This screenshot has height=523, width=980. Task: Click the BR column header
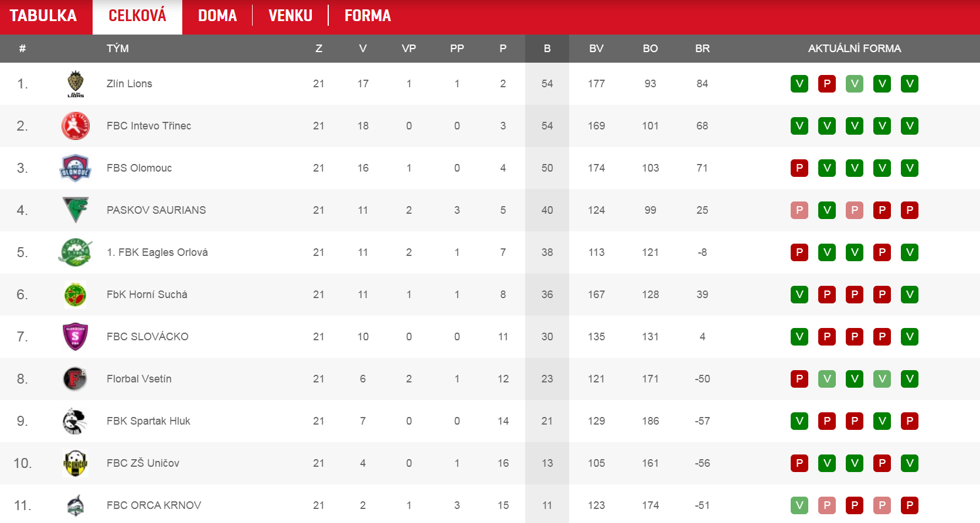coord(702,49)
